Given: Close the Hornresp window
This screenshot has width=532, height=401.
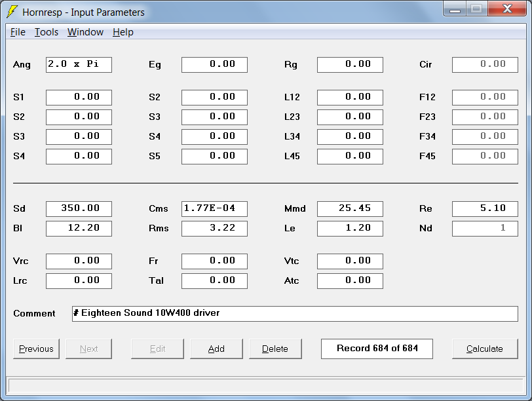Looking at the screenshot, I should (x=507, y=9).
